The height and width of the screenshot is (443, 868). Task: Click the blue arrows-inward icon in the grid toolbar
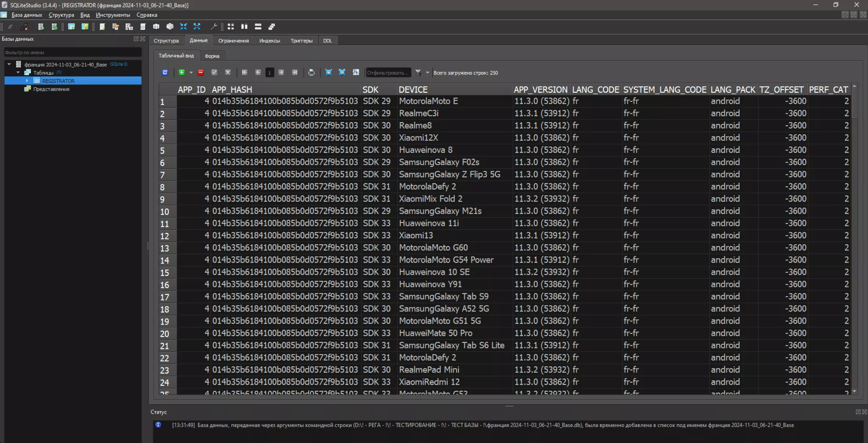328,72
